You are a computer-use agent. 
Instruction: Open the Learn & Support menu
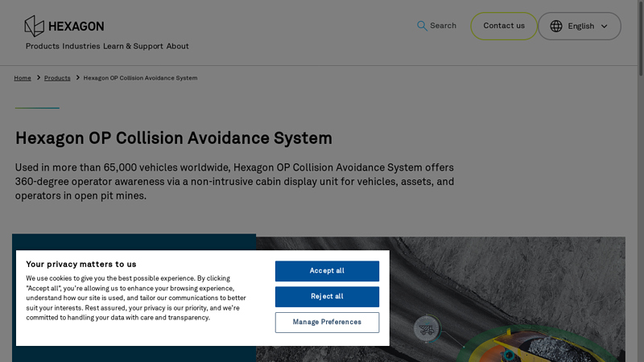coord(133,47)
